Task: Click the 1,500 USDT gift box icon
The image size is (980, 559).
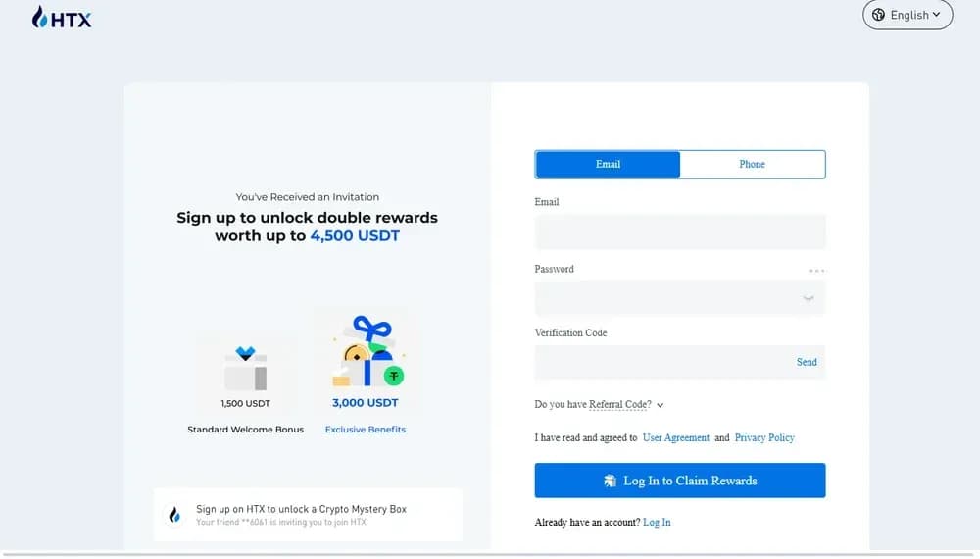Action: [x=246, y=369]
